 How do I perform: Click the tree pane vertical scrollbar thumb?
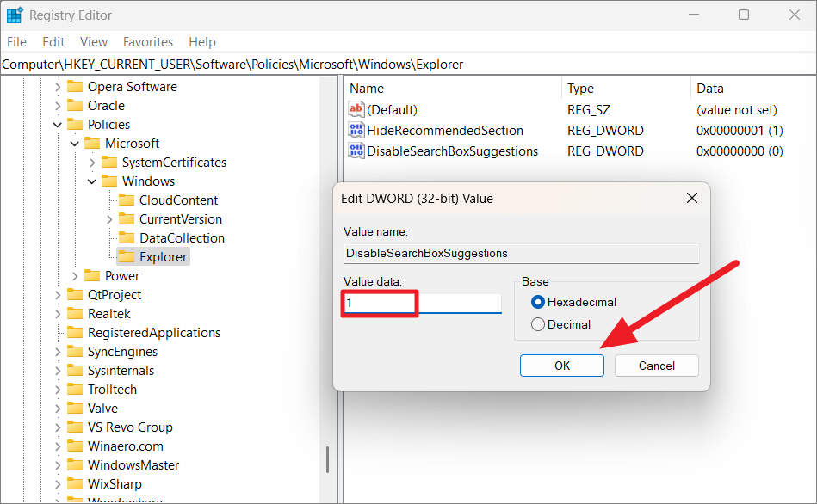coord(327,459)
